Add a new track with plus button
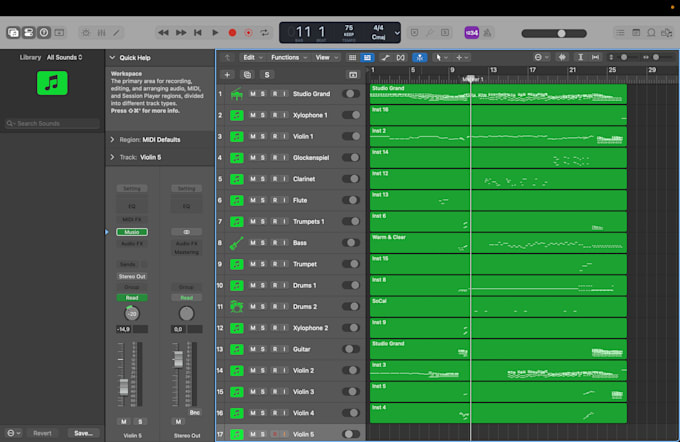Screen dimensions: 680x442 tap(227, 75)
